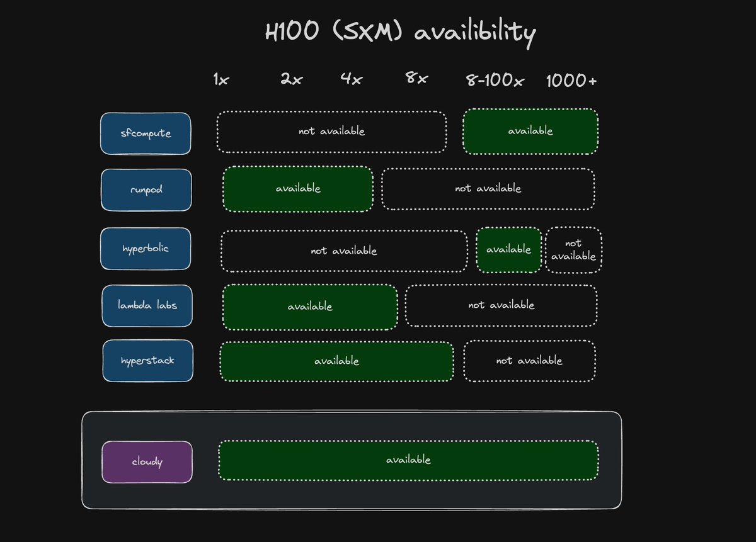Click the sfcompute provider box
Viewport: 756px width, 542px height.
pyautogui.click(x=146, y=133)
